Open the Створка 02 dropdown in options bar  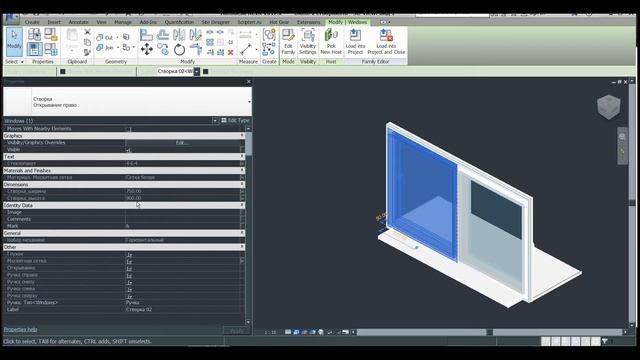[x=197, y=71]
